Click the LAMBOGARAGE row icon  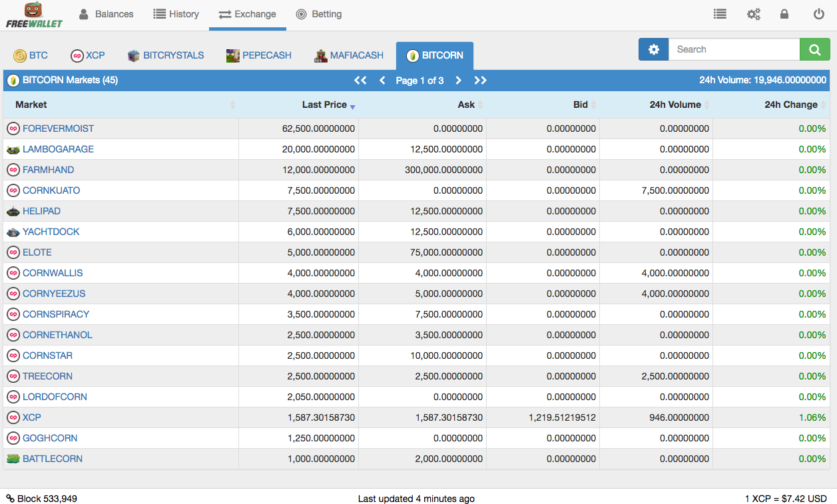coord(13,149)
